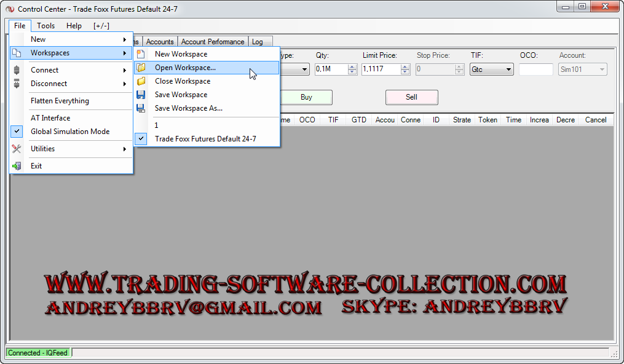Click the New Workspace page icon
Image resolution: width=624 pixels, height=364 pixels.
(141, 54)
